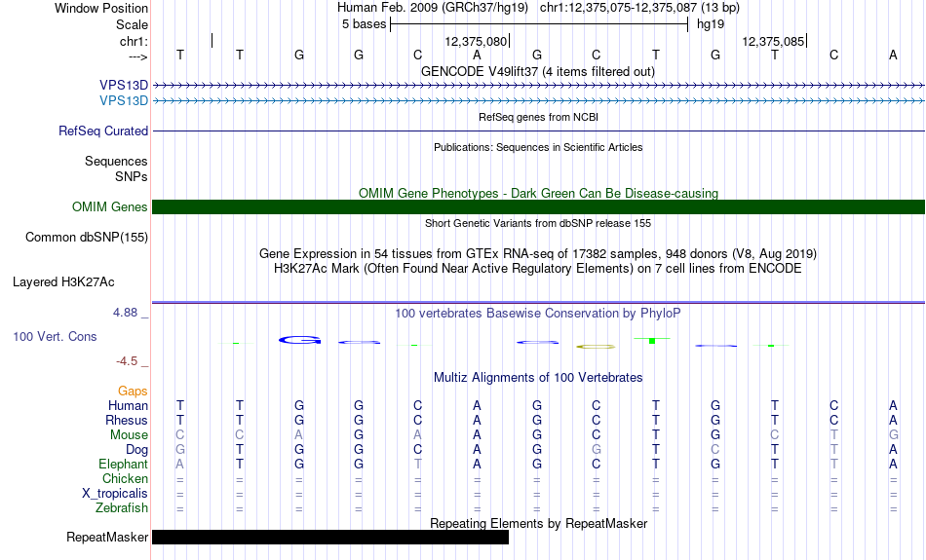Click OMIM Gene Phenotypes track title

click(x=538, y=194)
